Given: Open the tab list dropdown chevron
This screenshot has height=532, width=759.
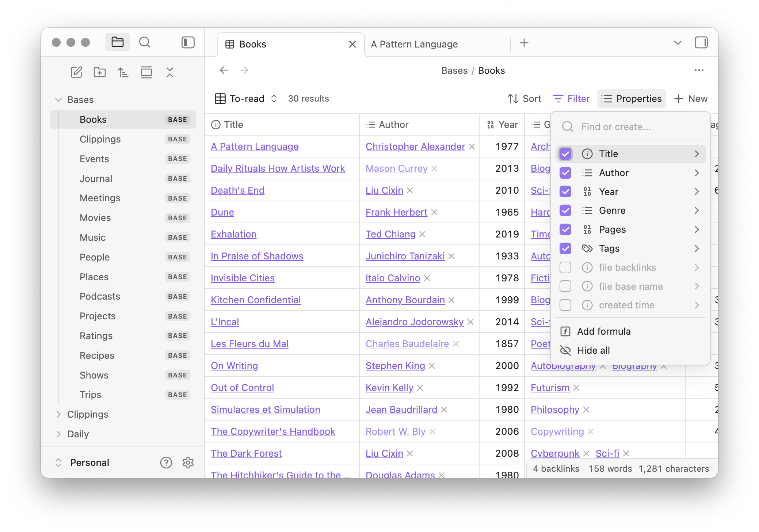Looking at the screenshot, I should point(678,43).
